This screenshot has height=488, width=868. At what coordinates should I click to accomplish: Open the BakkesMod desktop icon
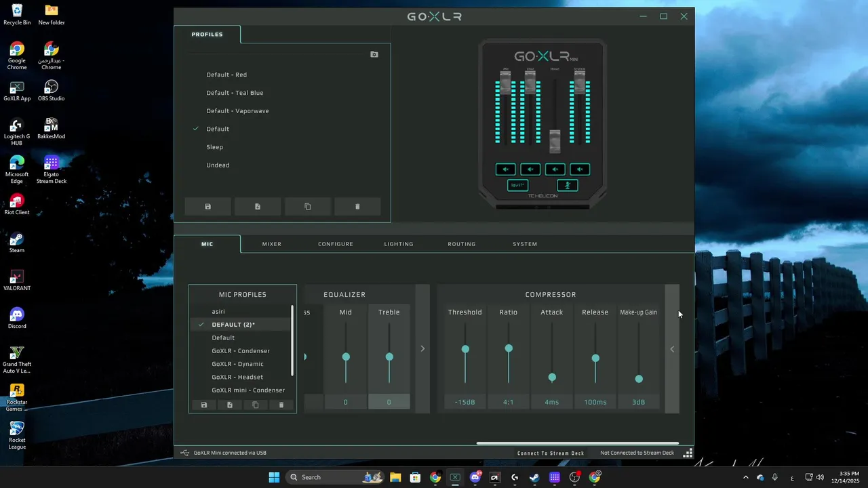52,129
